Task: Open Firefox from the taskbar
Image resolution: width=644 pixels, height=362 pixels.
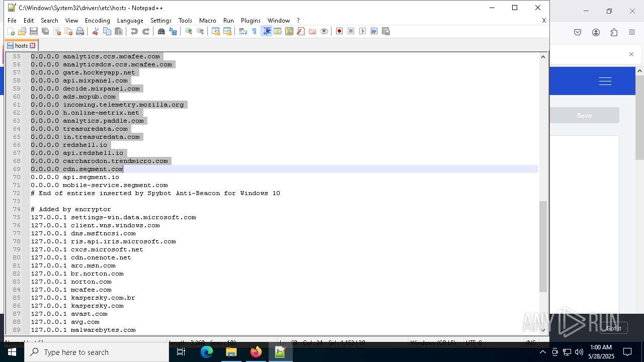Action: coord(256,352)
